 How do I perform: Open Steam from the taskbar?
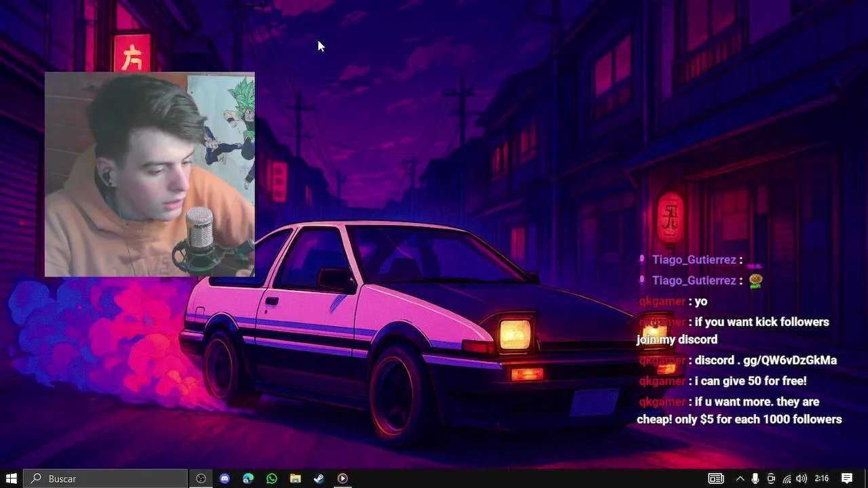(x=319, y=479)
